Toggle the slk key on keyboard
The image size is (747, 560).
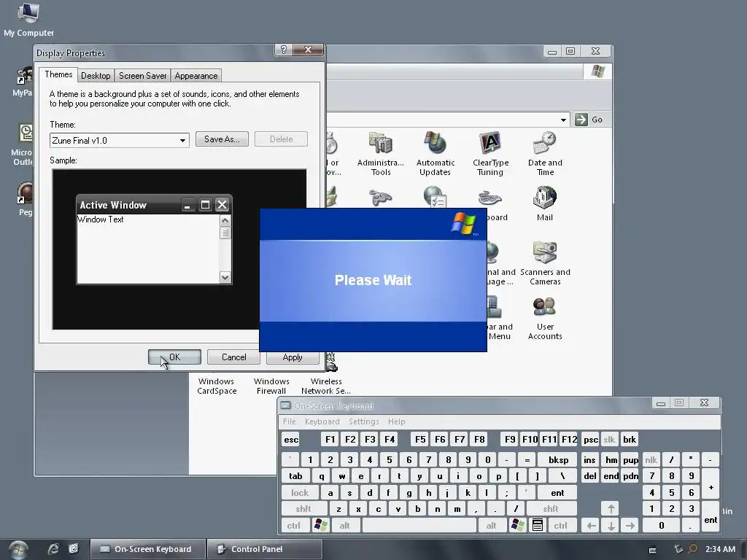pos(609,440)
